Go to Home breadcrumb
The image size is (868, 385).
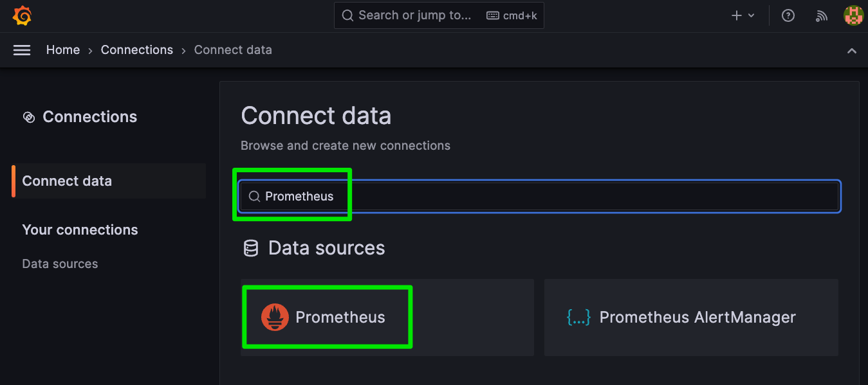[63, 50]
